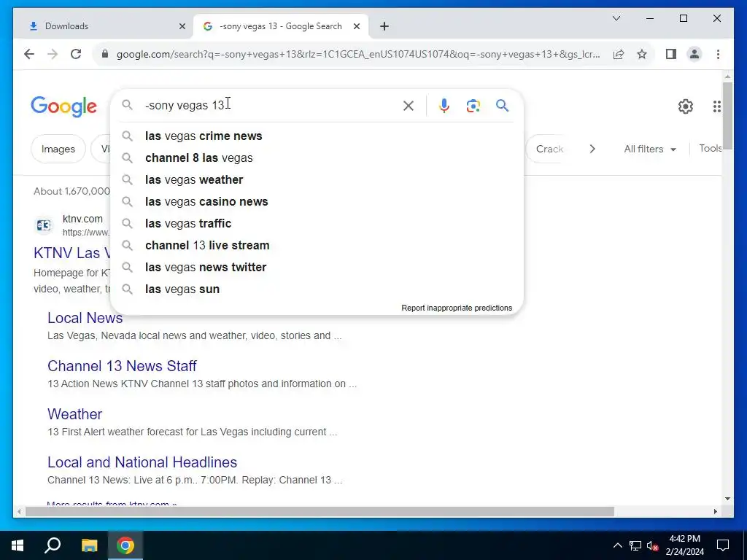Choose suggestion channel 8 las vegas
The image size is (747, 560).
point(317,158)
